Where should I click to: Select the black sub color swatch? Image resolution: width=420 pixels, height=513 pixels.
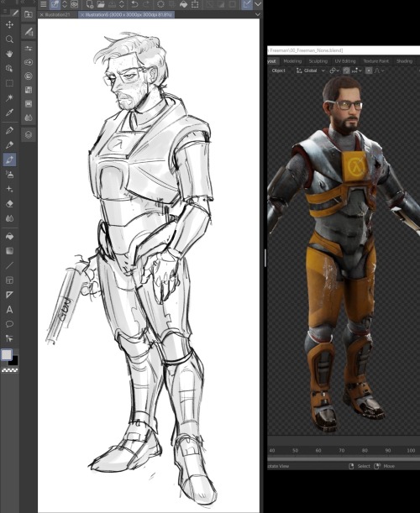(x=14, y=361)
